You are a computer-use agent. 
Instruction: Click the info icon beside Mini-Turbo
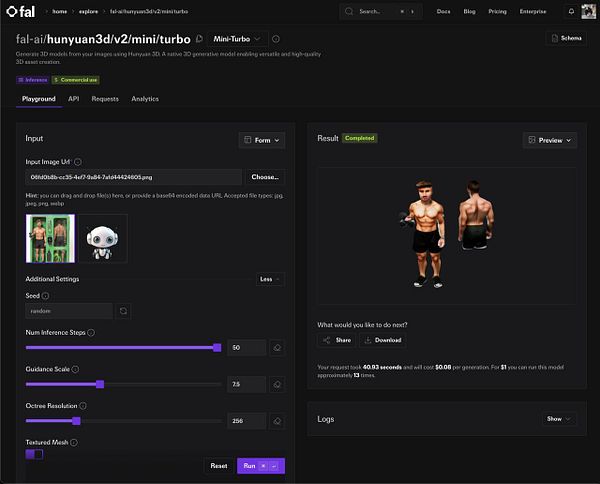pyautogui.click(x=276, y=39)
